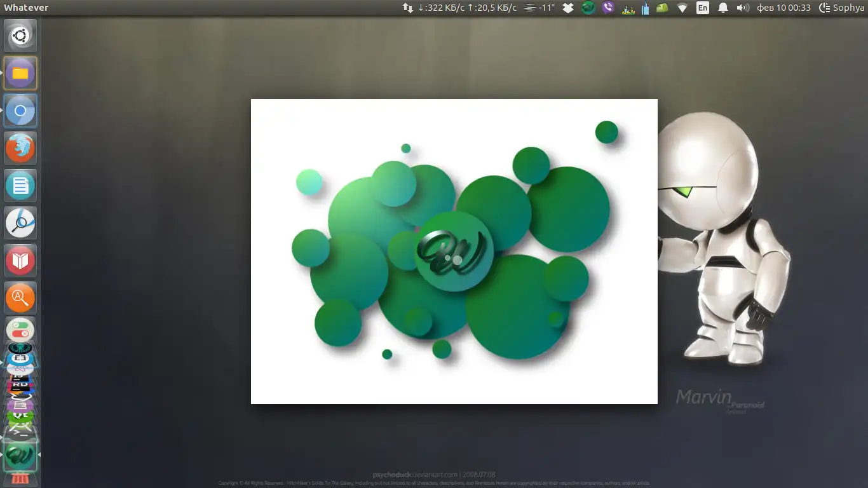Click the Dropbox tray icon
The image size is (868, 488).
click(568, 8)
